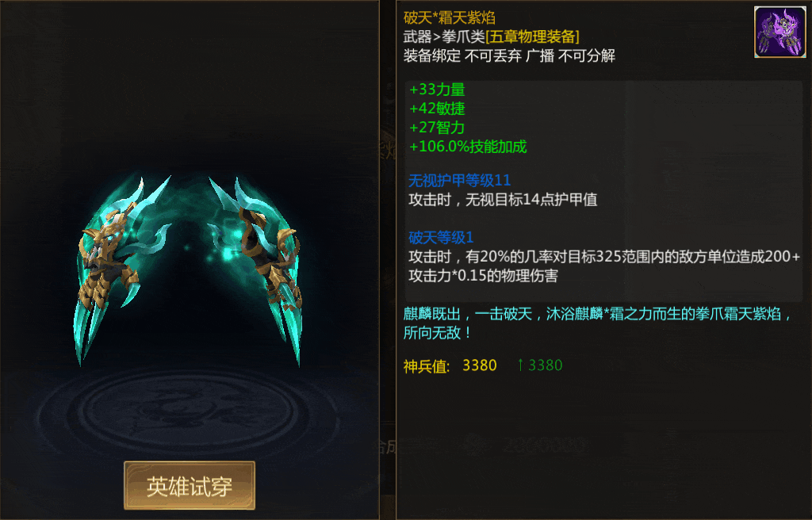Click the +106.0%技能加成 stat line
The width and height of the screenshot is (812, 520).
(468, 147)
